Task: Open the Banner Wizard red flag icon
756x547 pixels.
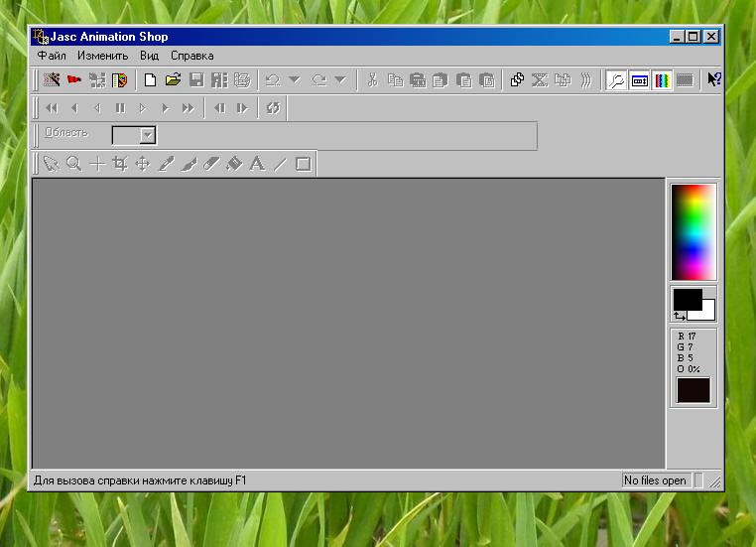Action: 74,80
